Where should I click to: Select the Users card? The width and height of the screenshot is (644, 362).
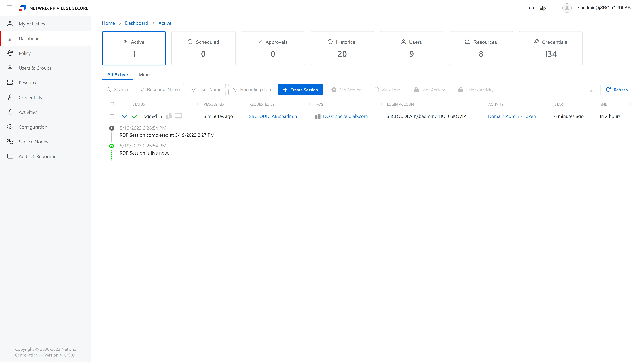click(412, 48)
